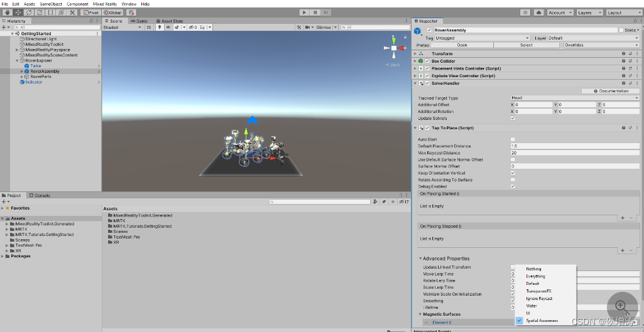The width and height of the screenshot is (644, 332).
Task: Start Play mode with the Play button
Action: pyautogui.click(x=304, y=13)
